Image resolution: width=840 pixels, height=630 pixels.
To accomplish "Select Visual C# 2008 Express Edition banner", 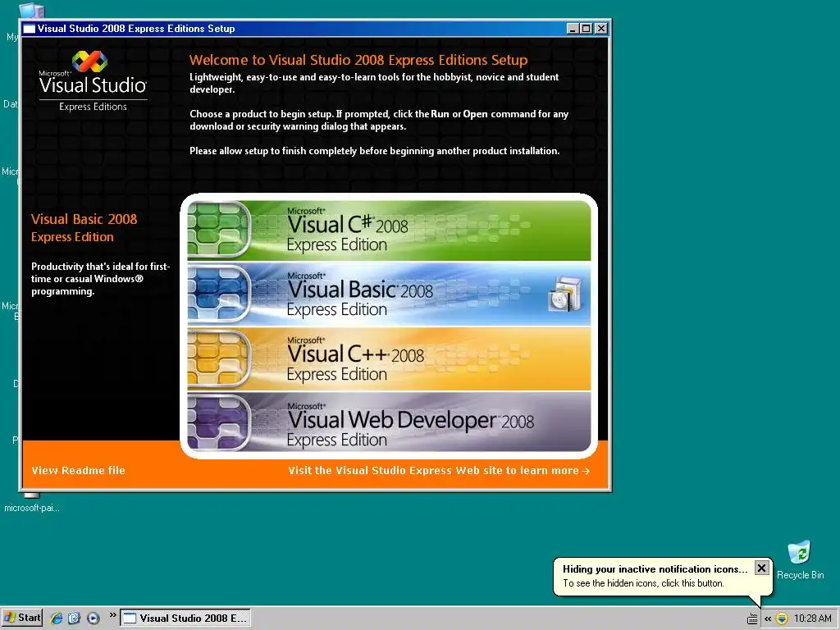I will [389, 231].
